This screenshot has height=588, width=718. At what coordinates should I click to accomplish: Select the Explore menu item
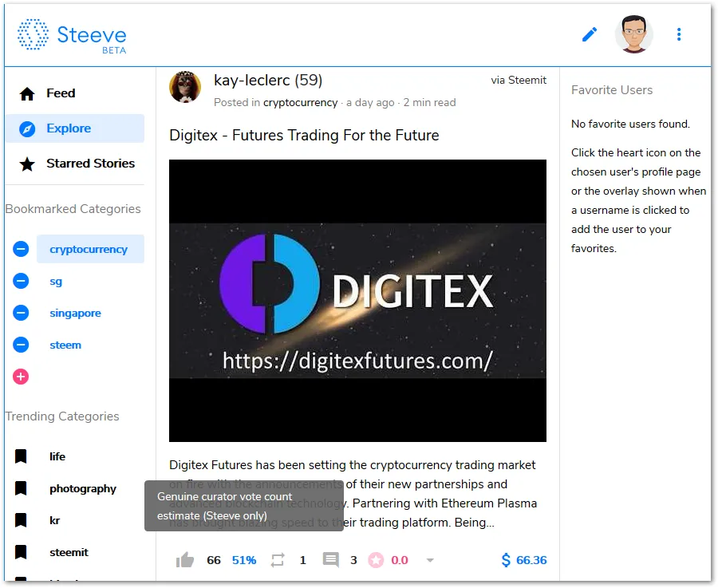point(75,128)
